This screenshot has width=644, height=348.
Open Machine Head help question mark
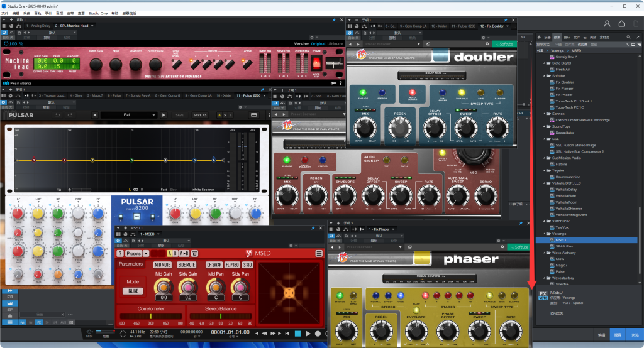point(340,83)
